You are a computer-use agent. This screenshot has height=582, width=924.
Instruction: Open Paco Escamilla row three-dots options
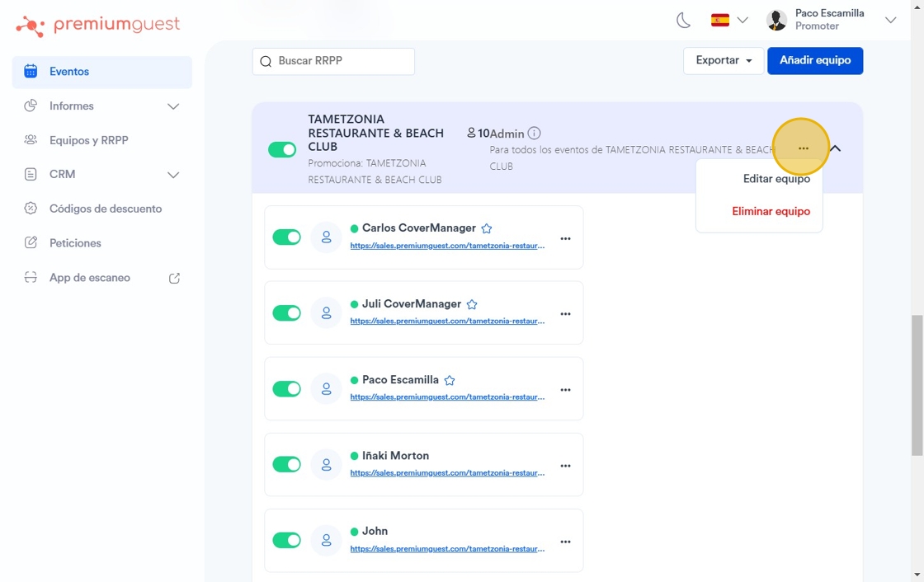tap(565, 390)
